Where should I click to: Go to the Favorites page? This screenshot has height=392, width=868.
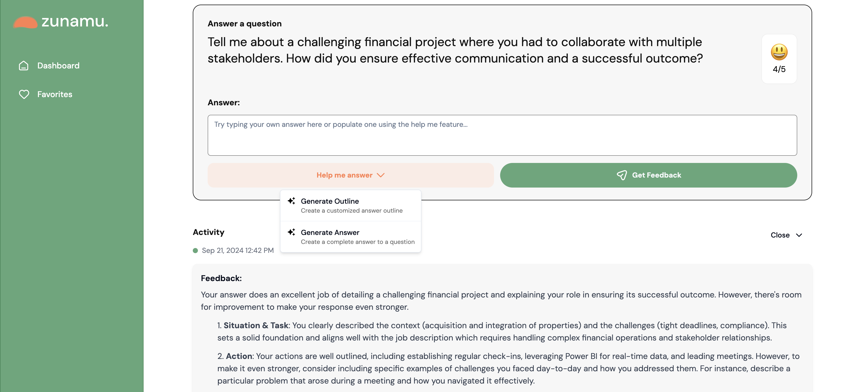(x=55, y=94)
